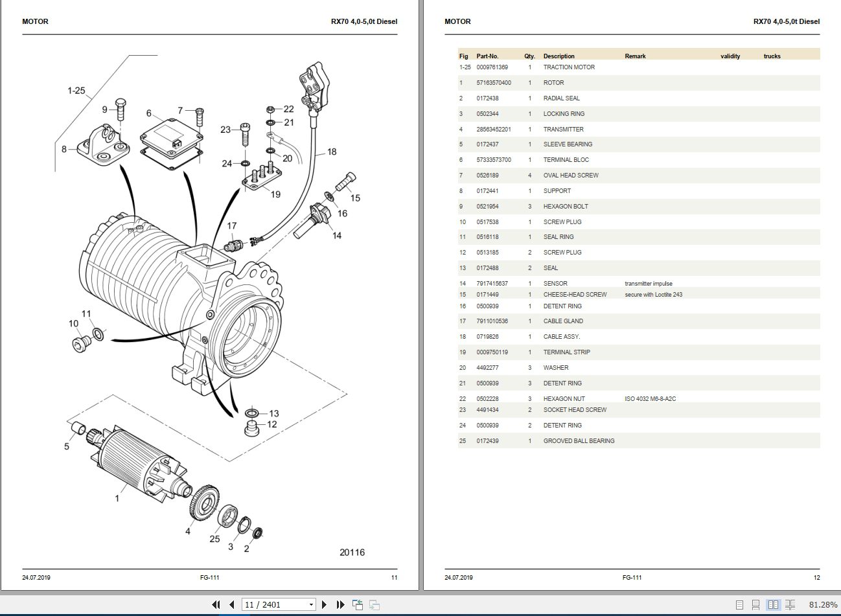Click LOCKING RING entry
The height and width of the screenshot is (616, 841).
click(x=564, y=114)
